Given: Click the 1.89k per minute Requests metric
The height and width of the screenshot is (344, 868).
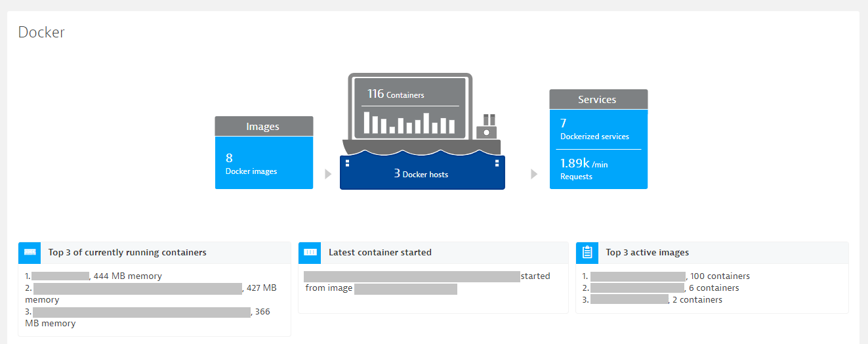Looking at the screenshot, I should [584, 169].
